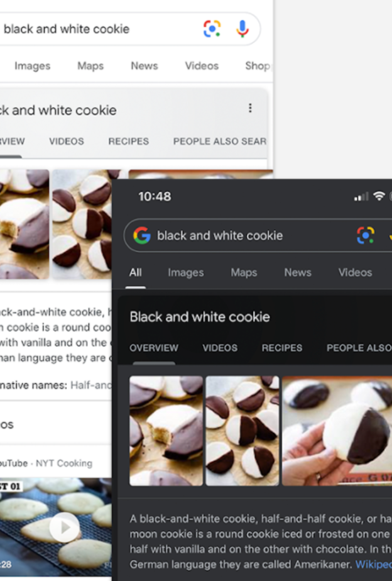Open the three-dot overflow menu for the cookie panel
The height and width of the screenshot is (581, 392).
[251, 108]
